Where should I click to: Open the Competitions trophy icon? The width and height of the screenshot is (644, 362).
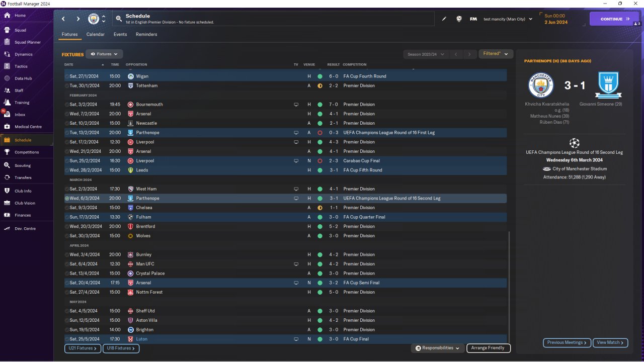click(7, 152)
